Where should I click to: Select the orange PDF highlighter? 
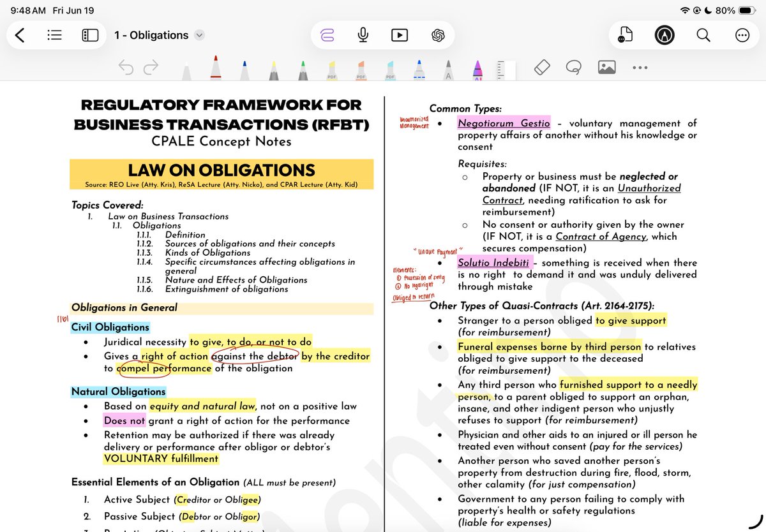click(361, 69)
